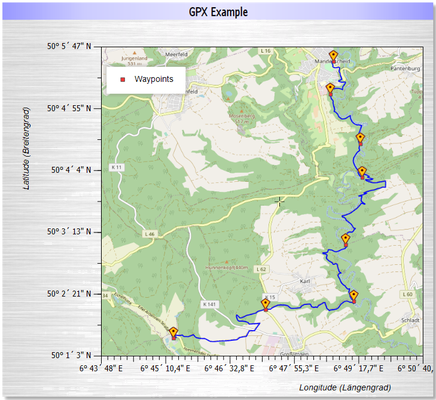The width and height of the screenshot is (436, 400).
Task: Select the K 11 road label
Action: [117, 167]
